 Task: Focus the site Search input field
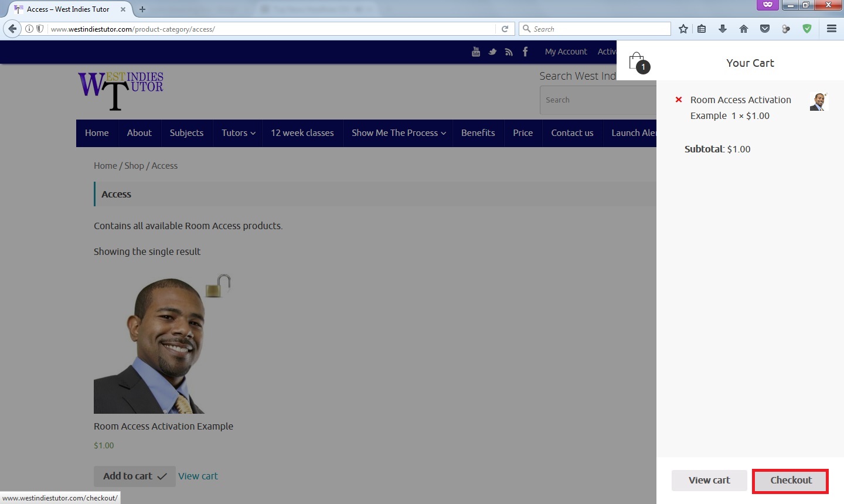pos(598,100)
